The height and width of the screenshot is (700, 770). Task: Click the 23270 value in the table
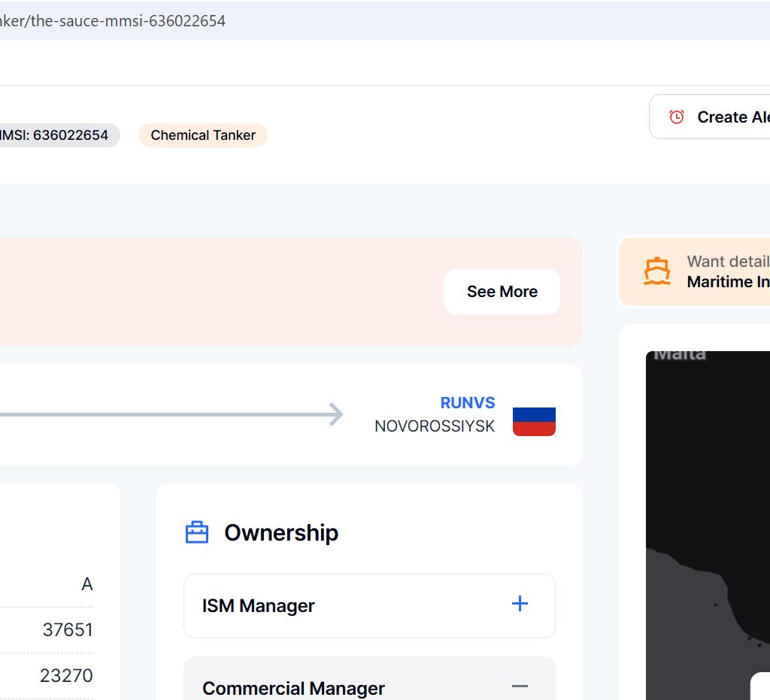pyautogui.click(x=66, y=676)
